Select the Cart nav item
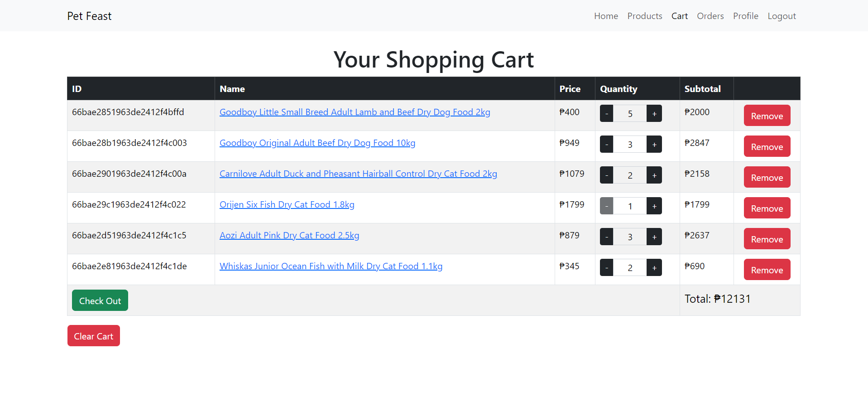 (x=679, y=16)
